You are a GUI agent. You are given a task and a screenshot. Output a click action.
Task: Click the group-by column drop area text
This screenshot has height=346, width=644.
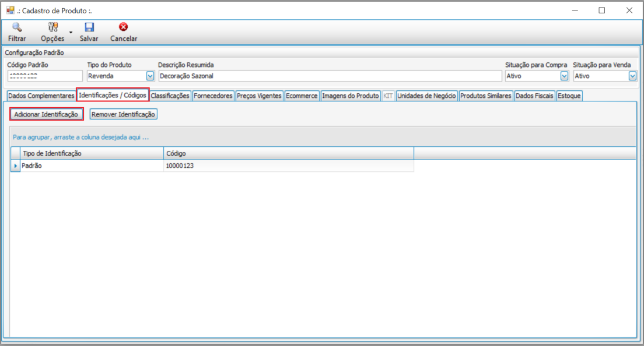click(81, 137)
